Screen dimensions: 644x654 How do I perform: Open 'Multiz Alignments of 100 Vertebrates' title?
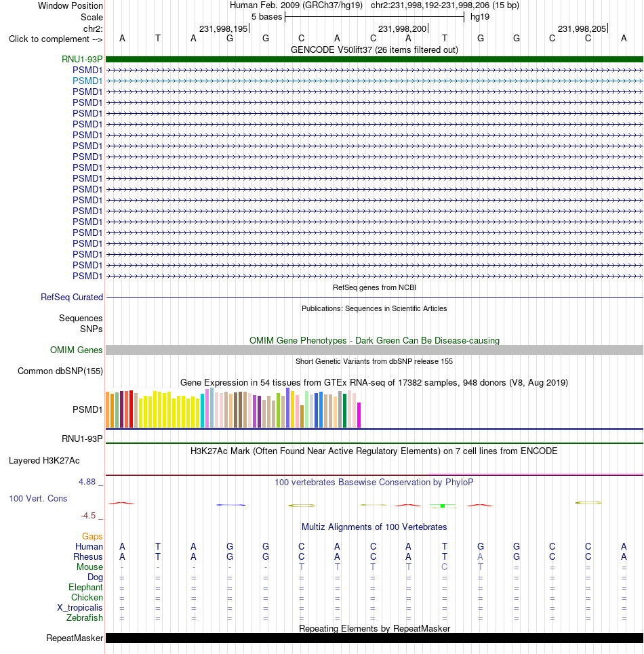[x=374, y=527]
